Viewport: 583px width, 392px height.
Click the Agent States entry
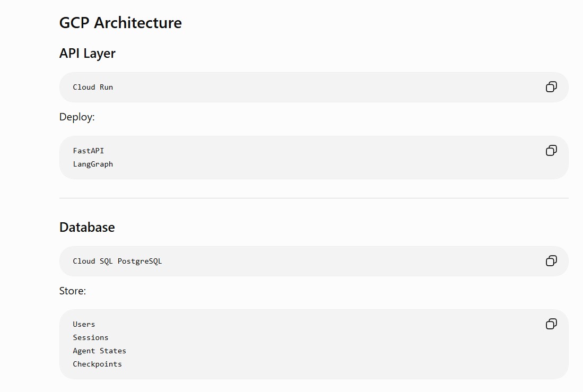(100, 351)
